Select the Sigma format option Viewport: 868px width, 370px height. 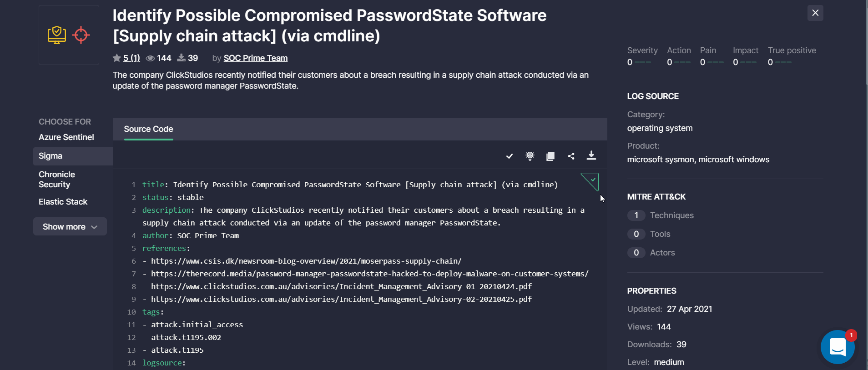(x=50, y=156)
